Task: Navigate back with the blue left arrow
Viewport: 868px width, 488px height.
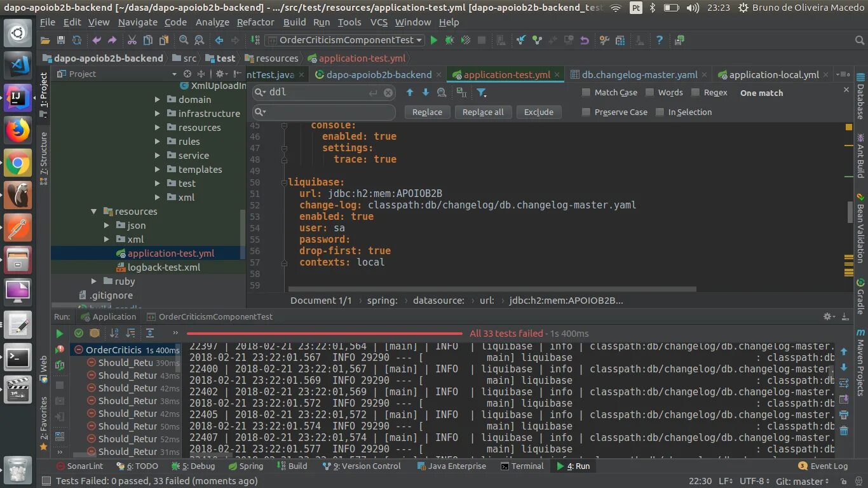Action: pos(219,40)
